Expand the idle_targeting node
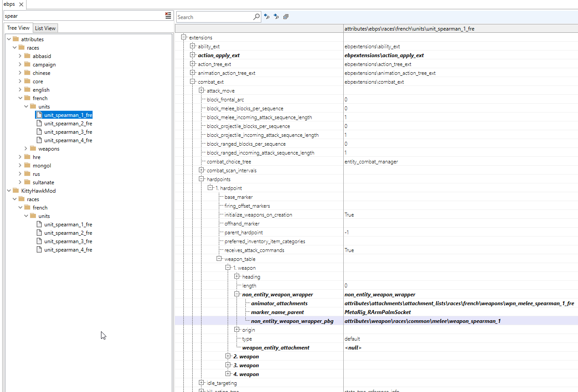This screenshot has width=578, height=392. [x=202, y=383]
